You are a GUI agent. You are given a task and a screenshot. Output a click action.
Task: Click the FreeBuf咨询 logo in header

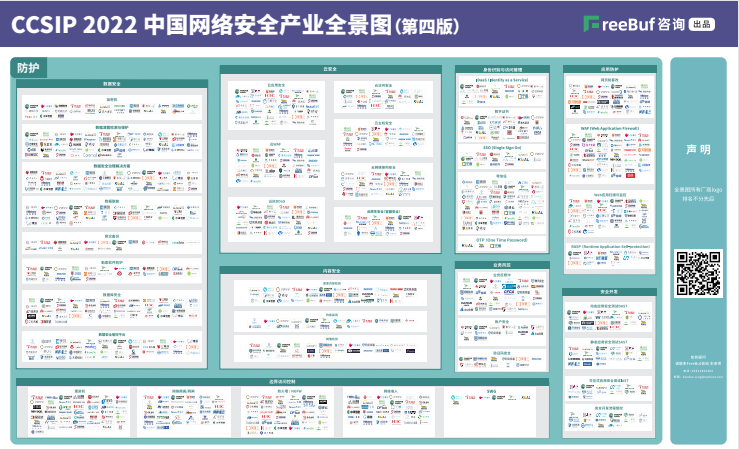coord(634,23)
